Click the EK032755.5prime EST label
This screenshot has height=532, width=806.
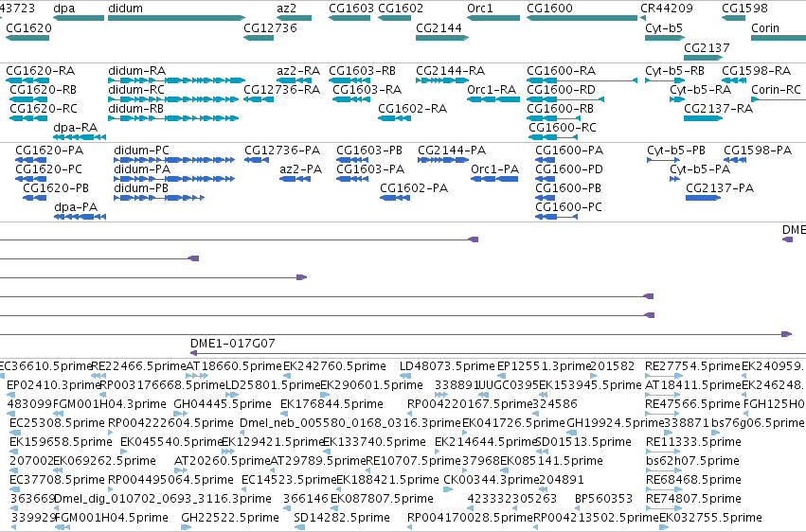(710, 517)
